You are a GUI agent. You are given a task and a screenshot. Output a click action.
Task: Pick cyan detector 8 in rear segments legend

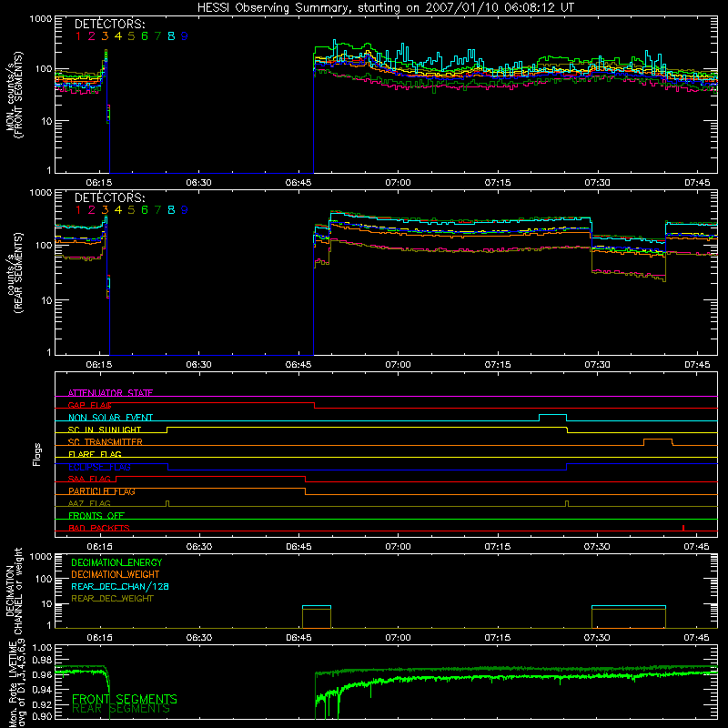tap(171, 210)
